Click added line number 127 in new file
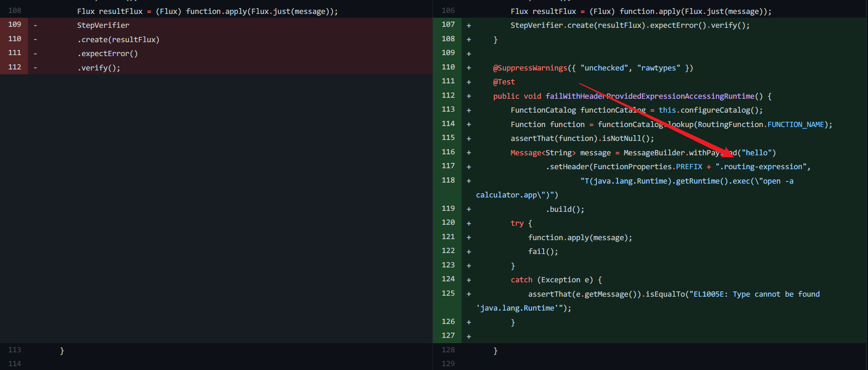868x370 pixels. 448,335
